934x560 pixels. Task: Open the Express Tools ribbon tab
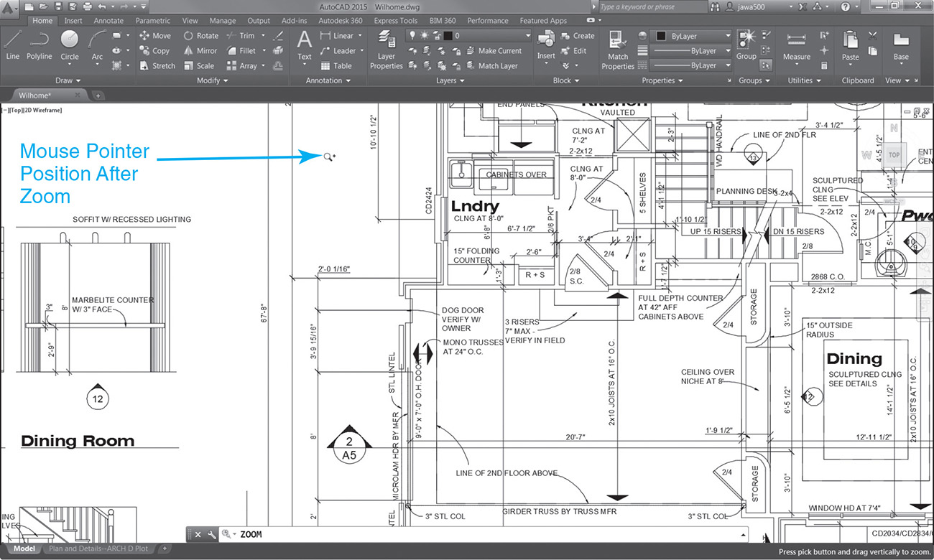[x=396, y=21]
